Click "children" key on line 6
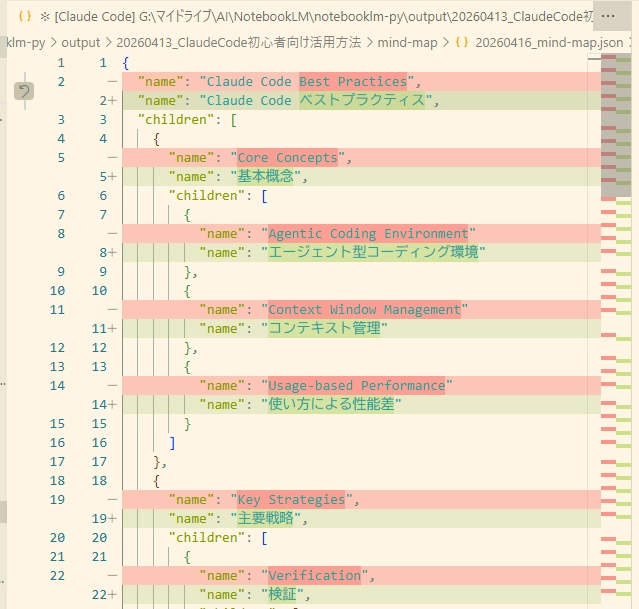The width and height of the screenshot is (639, 609). coord(207,195)
